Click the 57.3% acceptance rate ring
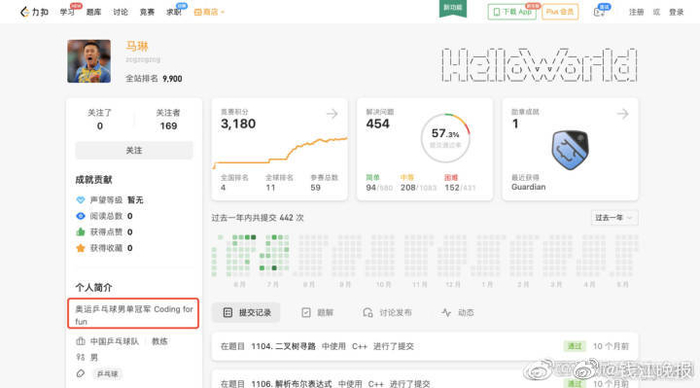 (446, 138)
